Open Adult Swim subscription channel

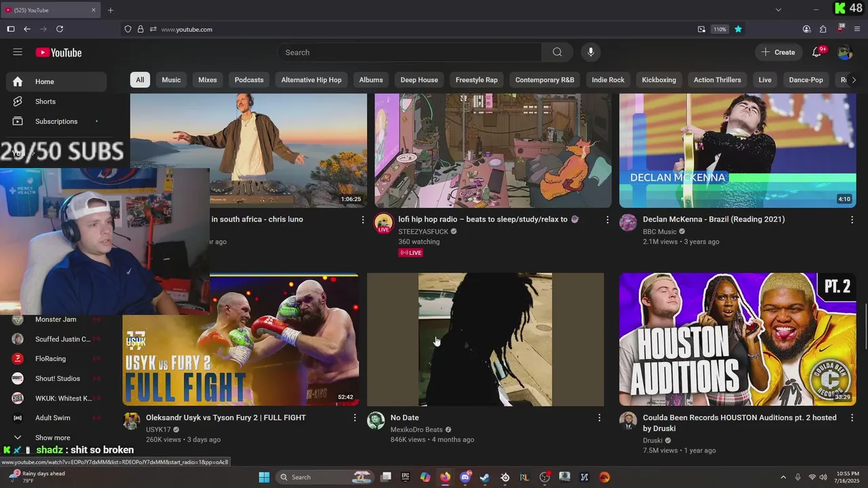pos(56,418)
